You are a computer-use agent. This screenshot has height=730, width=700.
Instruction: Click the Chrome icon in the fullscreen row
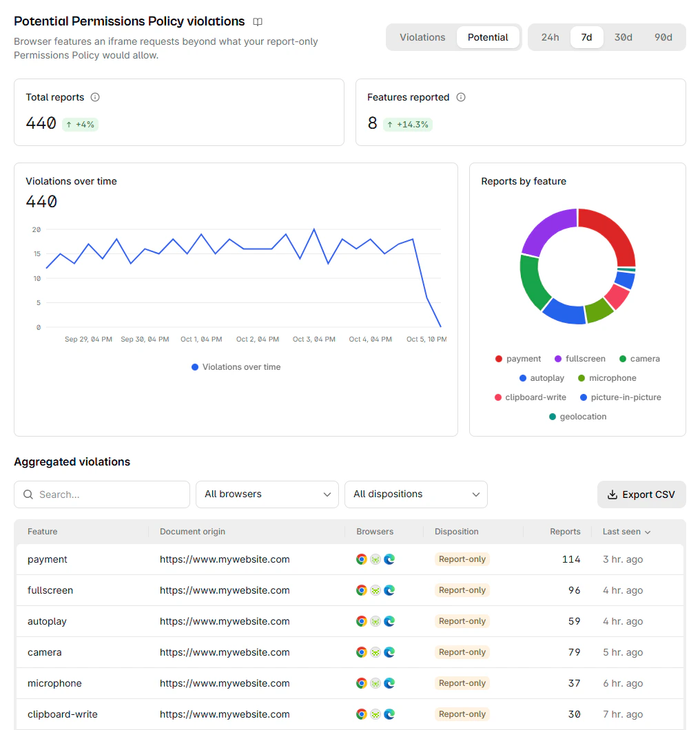pos(362,590)
